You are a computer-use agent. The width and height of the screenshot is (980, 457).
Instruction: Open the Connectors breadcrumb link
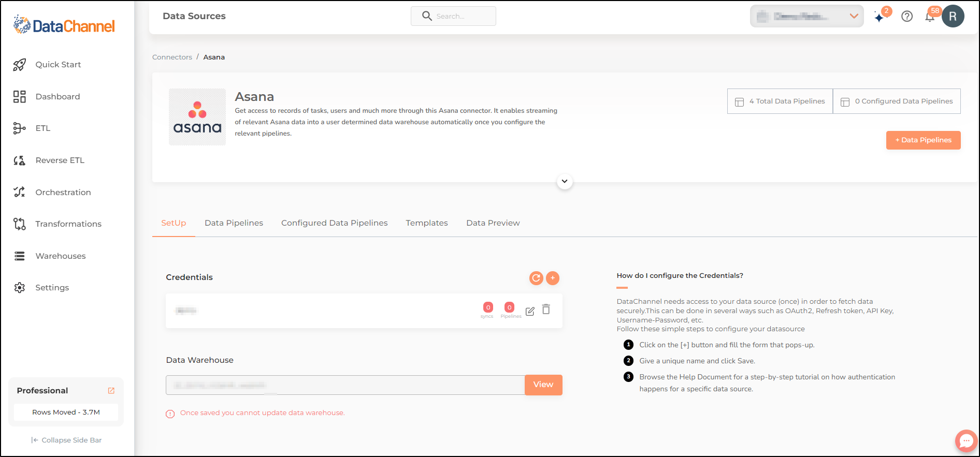[x=172, y=57]
